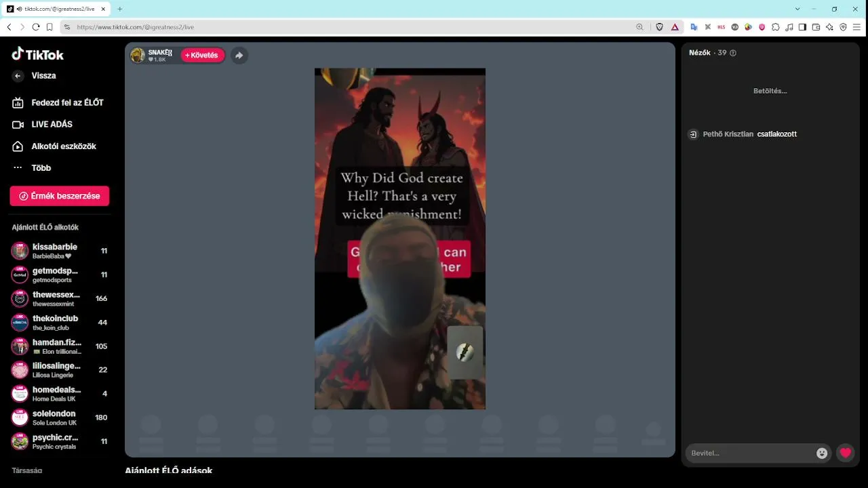Click the Nézők info help icon

click(733, 53)
